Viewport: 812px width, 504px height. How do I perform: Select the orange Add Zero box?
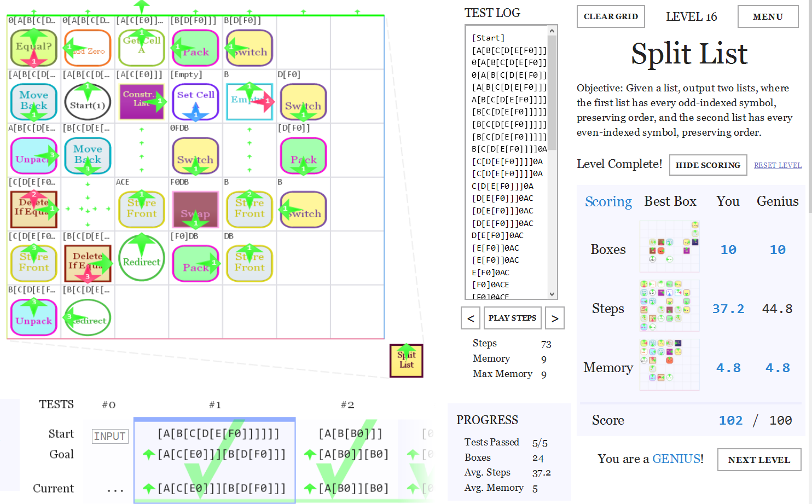pos(88,48)
